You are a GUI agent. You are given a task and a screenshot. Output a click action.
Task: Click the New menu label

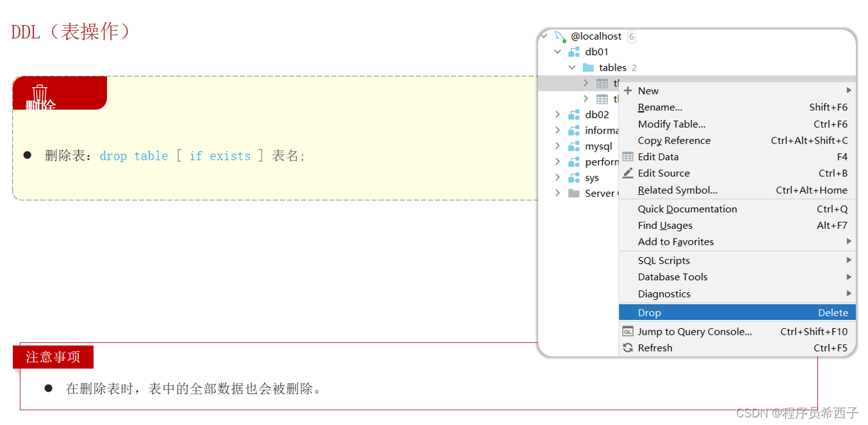(x=648, y=90)
